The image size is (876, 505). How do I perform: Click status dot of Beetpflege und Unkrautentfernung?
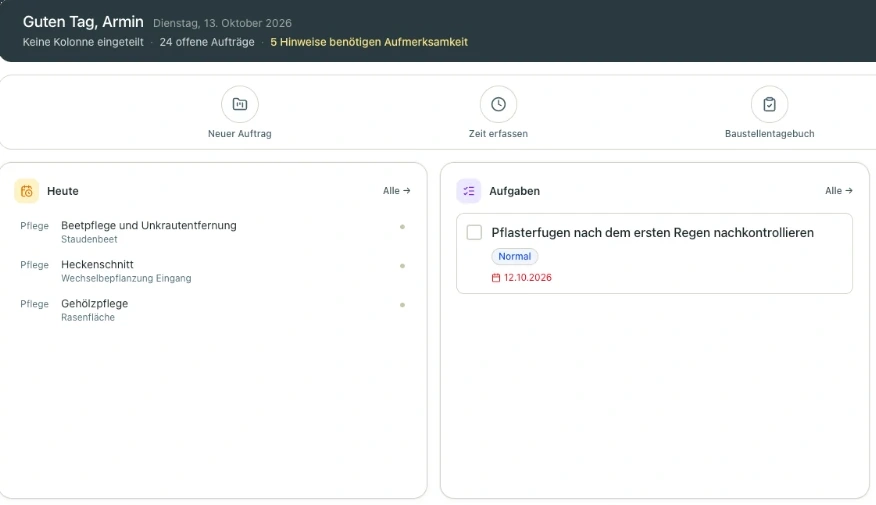402,227
